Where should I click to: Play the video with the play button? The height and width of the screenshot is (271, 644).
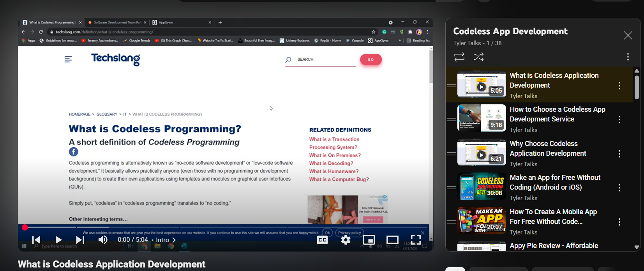tap(58, 240)
